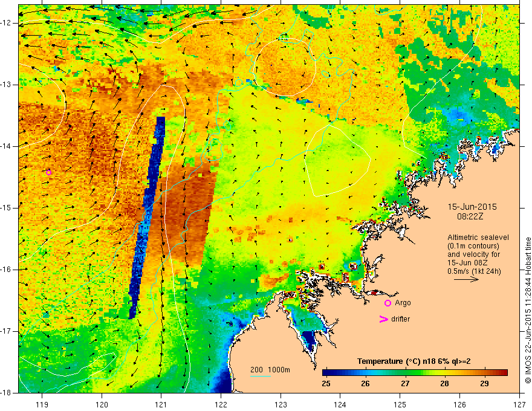Click the latitude axis label '-18'
Screen dimensions: 532x411
7,393
